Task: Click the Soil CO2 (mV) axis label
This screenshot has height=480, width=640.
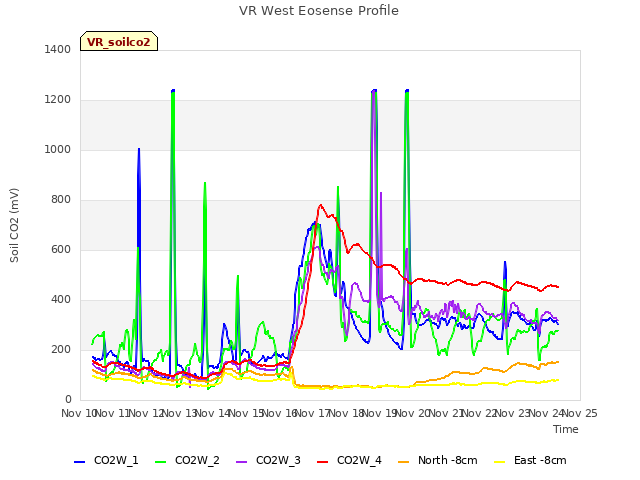Action: point(14,225)
